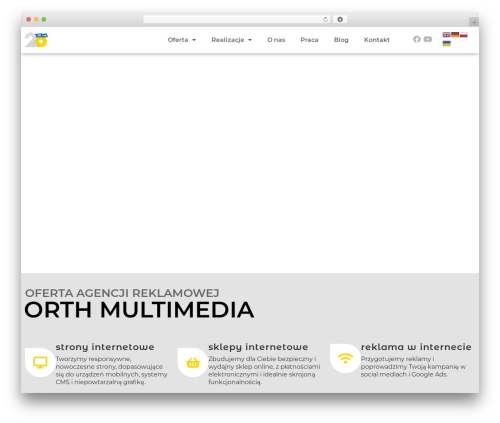Navigate to Kontakt
Image resolution: width=500 pixels, height=423 pixels.
377,40
